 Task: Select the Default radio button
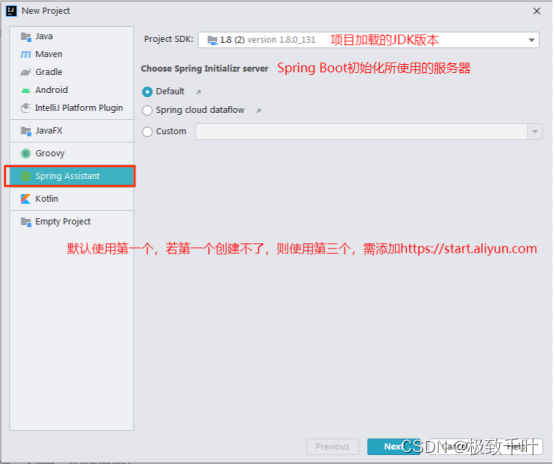click(147, 92)
